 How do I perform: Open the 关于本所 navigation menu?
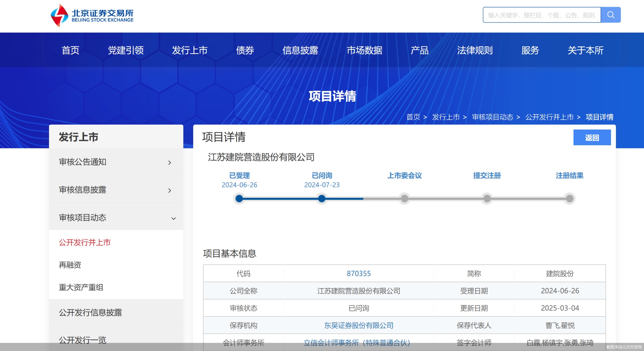point(585,50)
